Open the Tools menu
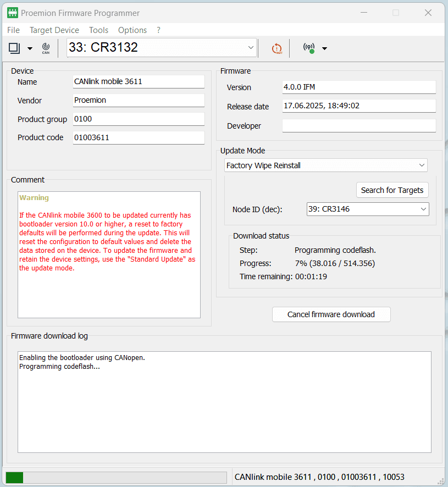 point(99,30)
